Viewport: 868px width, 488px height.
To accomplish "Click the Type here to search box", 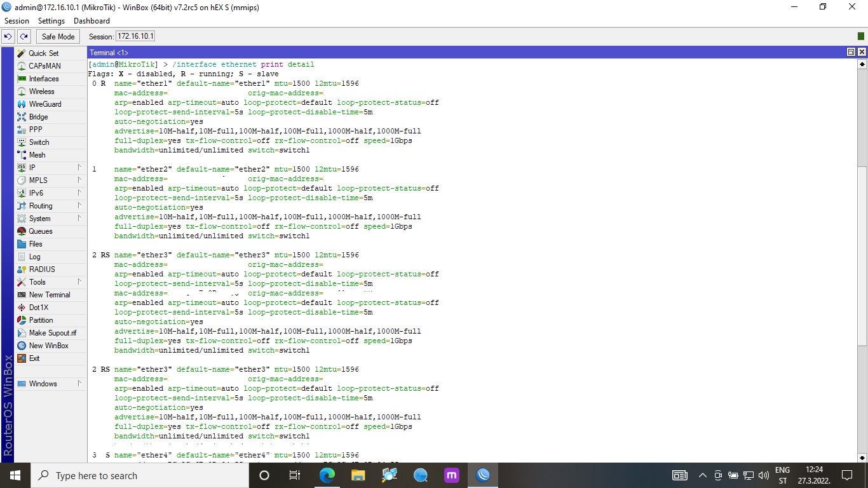I will 140,475.
